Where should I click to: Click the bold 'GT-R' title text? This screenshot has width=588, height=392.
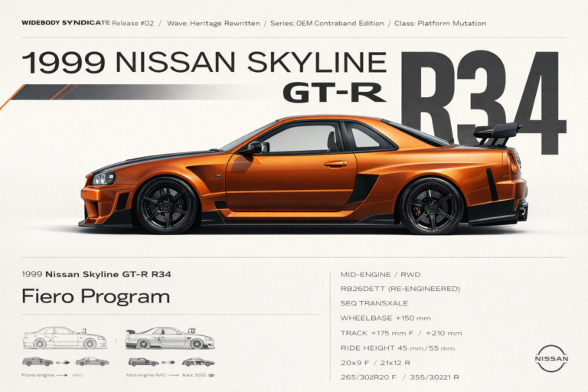coord(335,93)
